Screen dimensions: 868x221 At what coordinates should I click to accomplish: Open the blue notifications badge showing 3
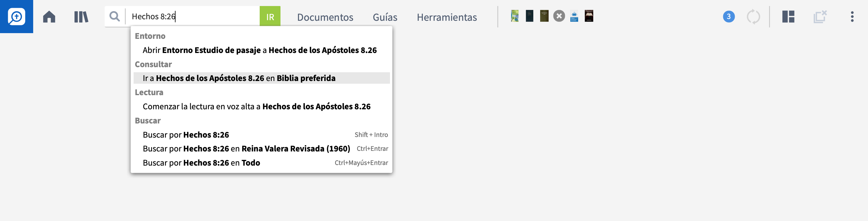pos(728,17)
